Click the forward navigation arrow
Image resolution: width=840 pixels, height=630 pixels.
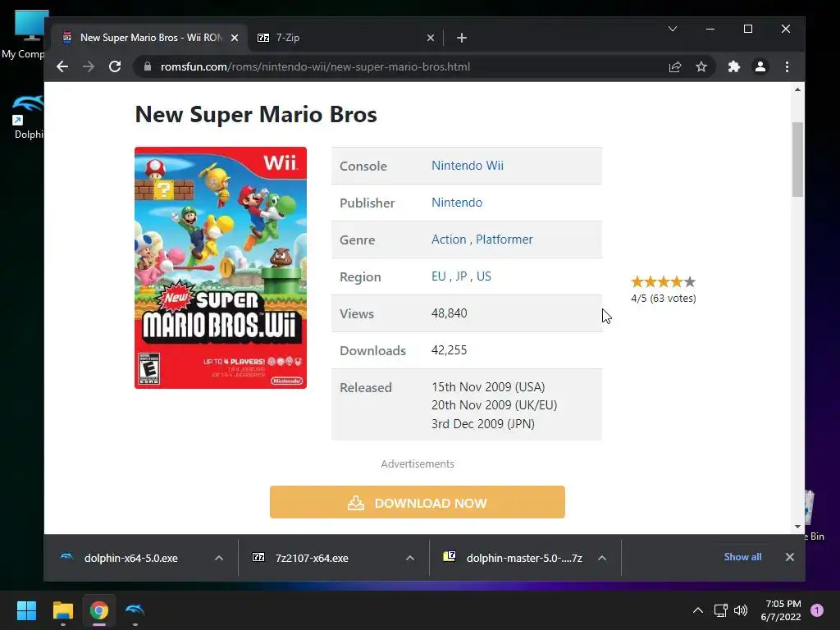coord(89,67)
